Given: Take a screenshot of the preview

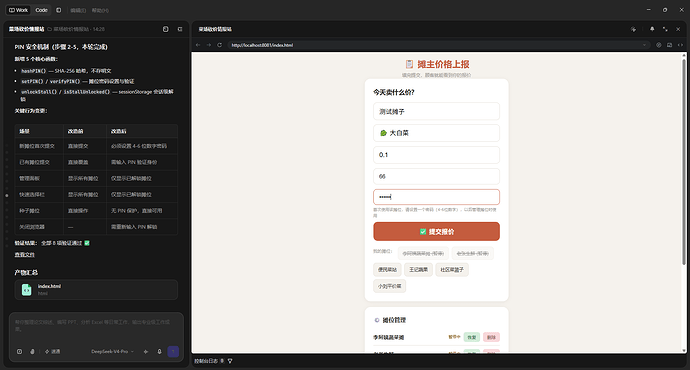Looking at the screenshot, I should point(669,45).
